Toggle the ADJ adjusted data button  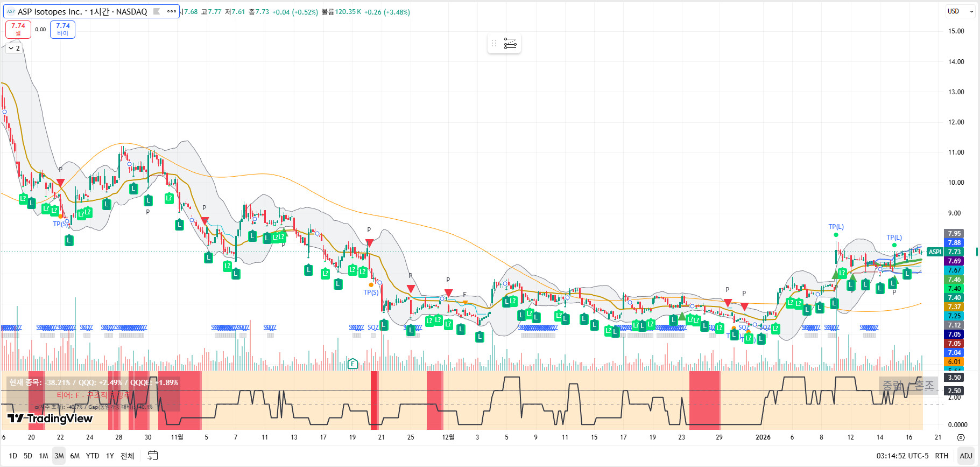(x=965, y=456)
